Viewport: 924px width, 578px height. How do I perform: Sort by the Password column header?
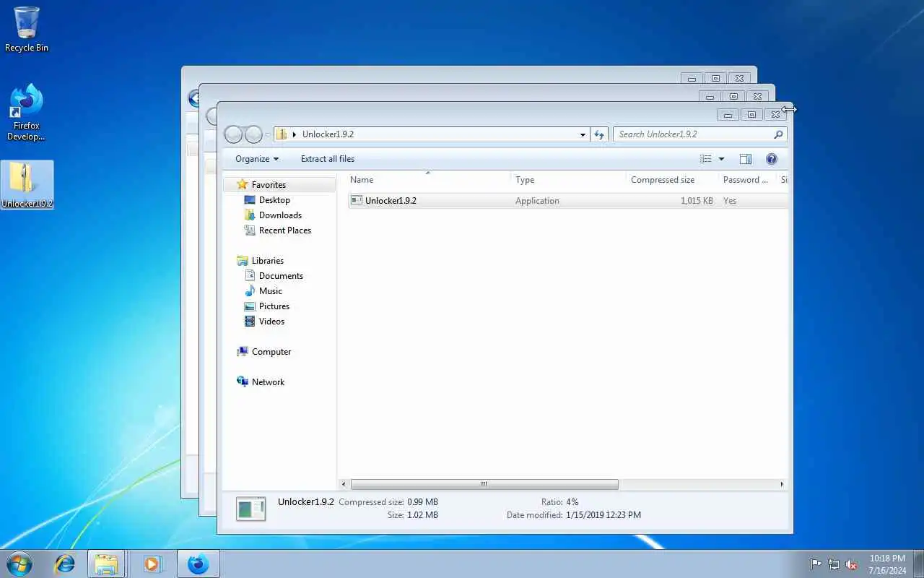click(x=747, y=180)
